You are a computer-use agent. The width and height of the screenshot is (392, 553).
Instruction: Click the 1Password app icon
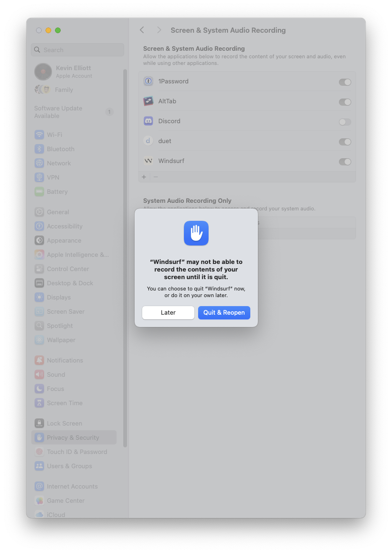tap(148, 82)
